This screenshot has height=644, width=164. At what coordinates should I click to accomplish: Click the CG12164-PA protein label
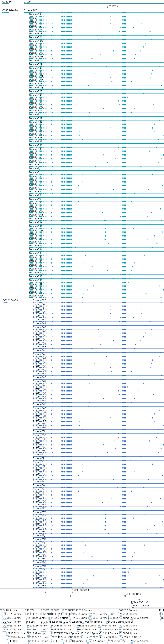tap(10, 300)
